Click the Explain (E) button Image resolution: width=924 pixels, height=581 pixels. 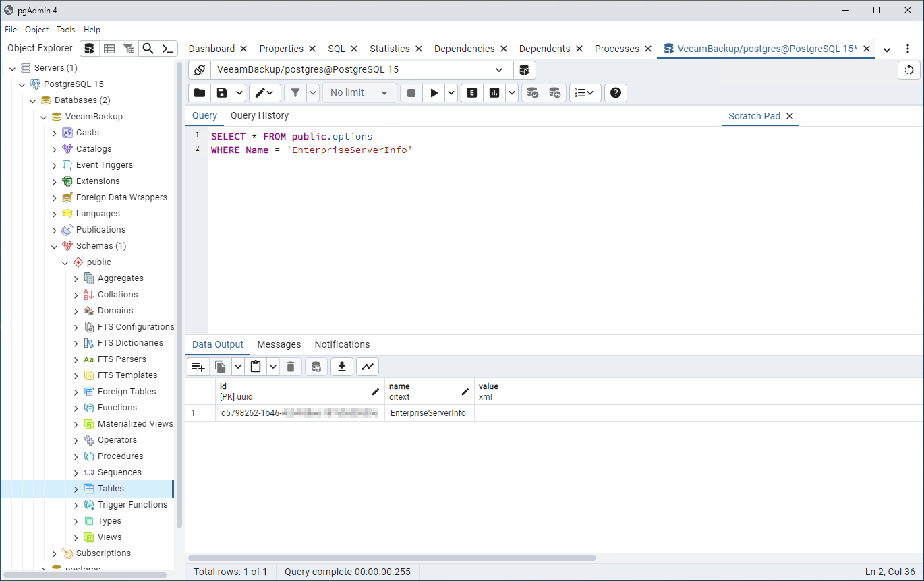472,93
